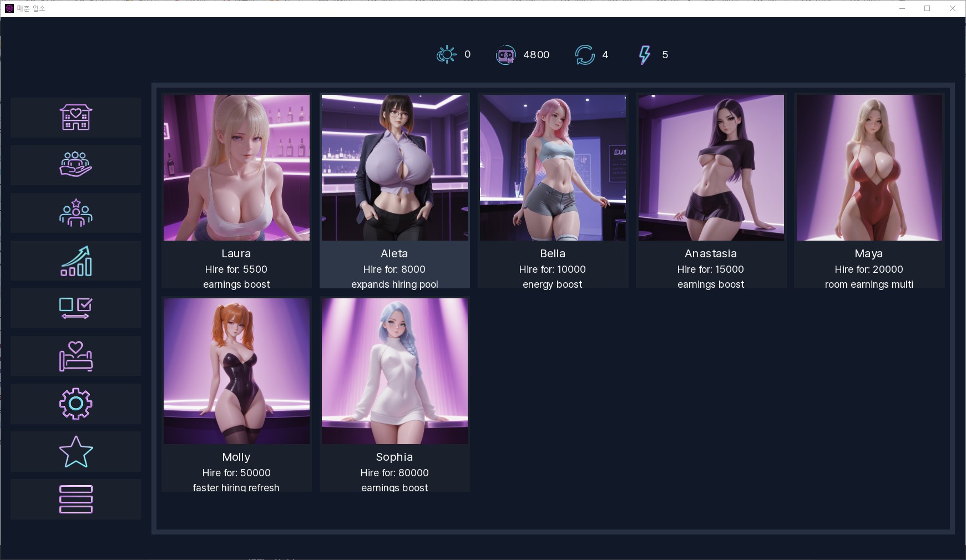966x560 pixels.
Task: Click the hand holding people icon
Action: tap(76, 165)
